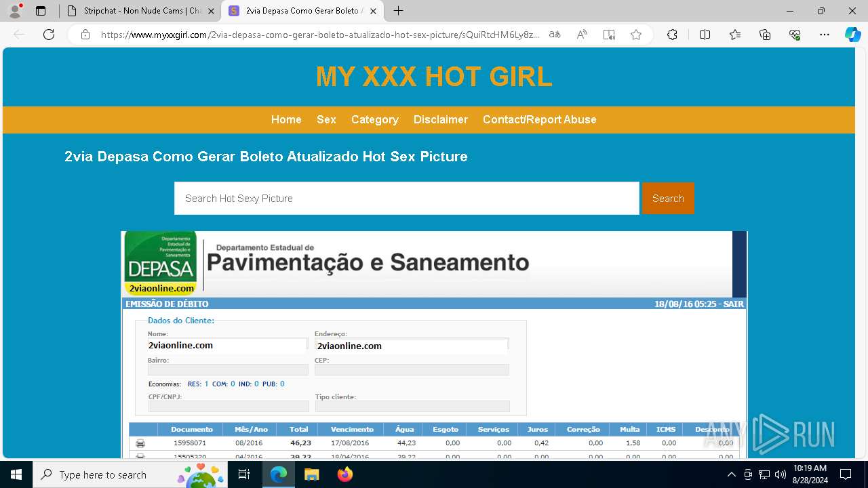
Task: Open the Sex menu item
Action: [326, 119]
